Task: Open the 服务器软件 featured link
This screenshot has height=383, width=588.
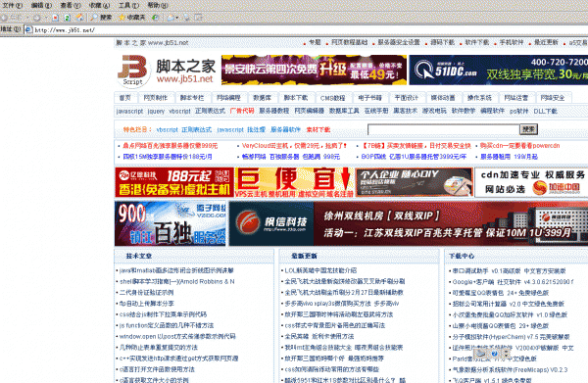Action: point(285,129)
